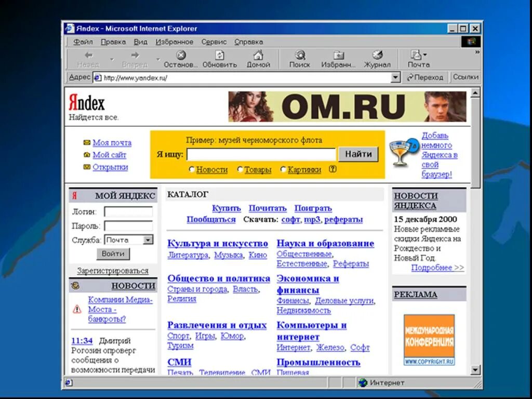Click the Войти login button
This screenshot has width=532, height=399.
pyautogui.click(x=113, y=254)
